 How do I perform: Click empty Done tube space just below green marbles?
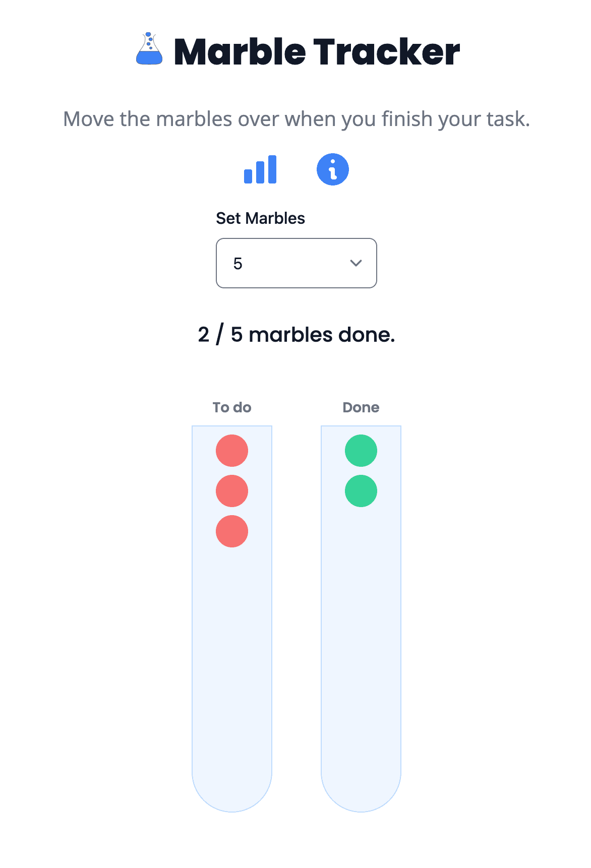(x=361, y=534)
